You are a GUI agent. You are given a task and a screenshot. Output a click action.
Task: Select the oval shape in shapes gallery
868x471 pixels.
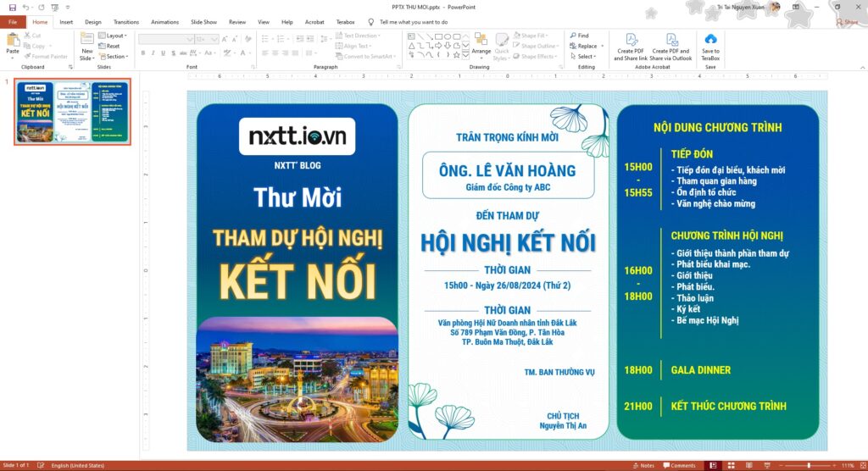click(x=448, y=36)
